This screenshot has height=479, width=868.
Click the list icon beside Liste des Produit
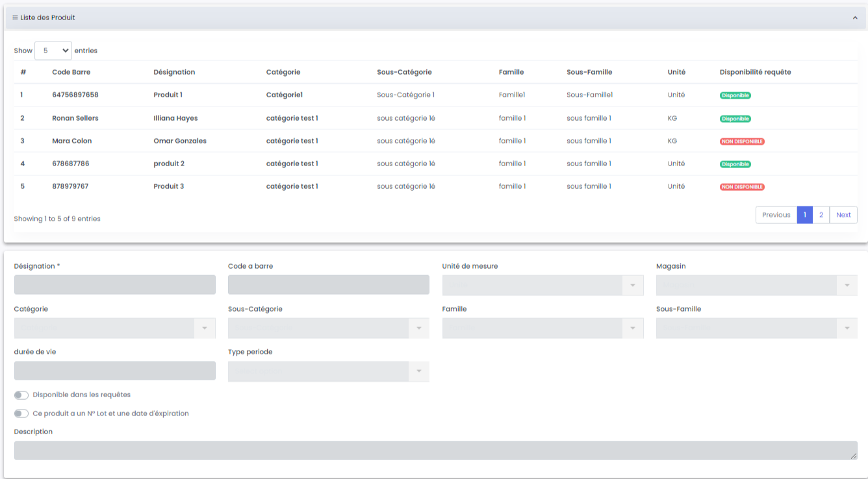click(15, 18)
